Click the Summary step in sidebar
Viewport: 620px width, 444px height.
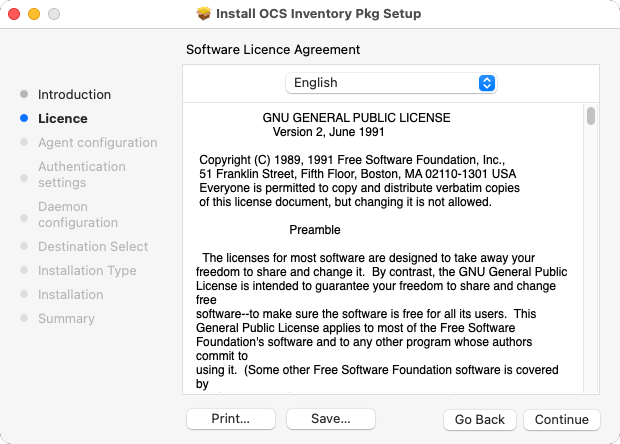click(x=66, y=318)
